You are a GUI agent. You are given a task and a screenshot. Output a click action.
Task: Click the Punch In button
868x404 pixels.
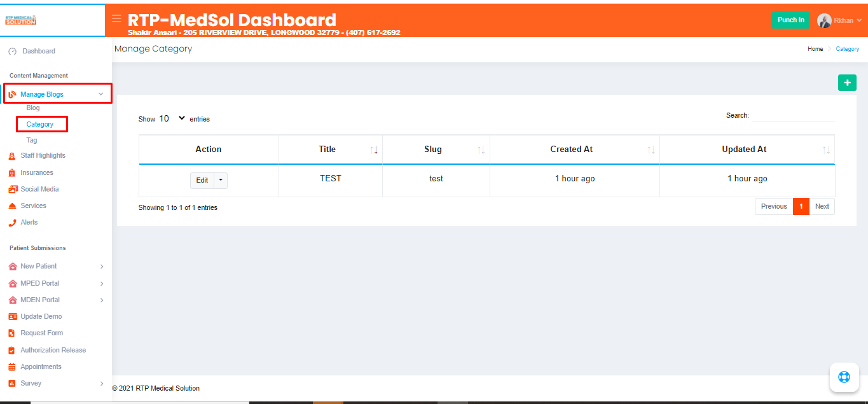[x=791, y=20]
